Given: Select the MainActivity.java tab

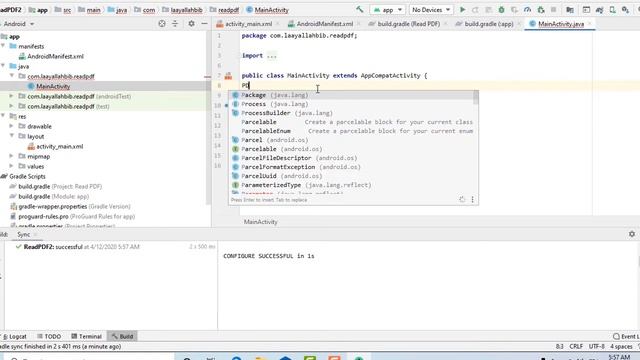Looking at the screenshot, I should tap(560, 24).
